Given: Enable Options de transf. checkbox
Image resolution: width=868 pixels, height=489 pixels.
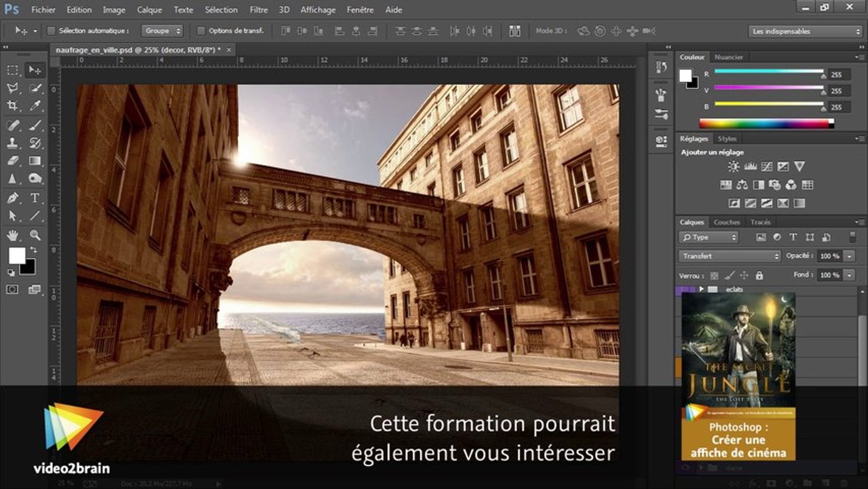Looking at the screenshot, I should 201,31.
